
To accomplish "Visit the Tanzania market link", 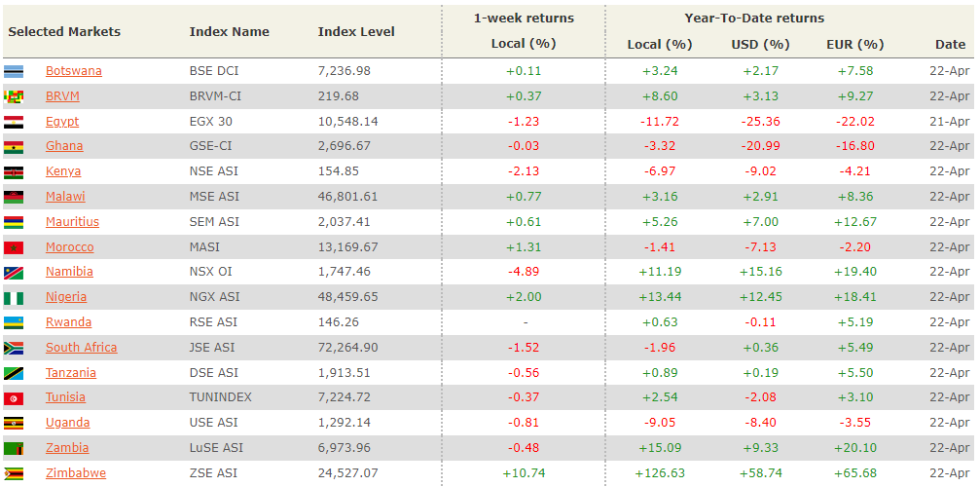I will [x=71, y=373].
